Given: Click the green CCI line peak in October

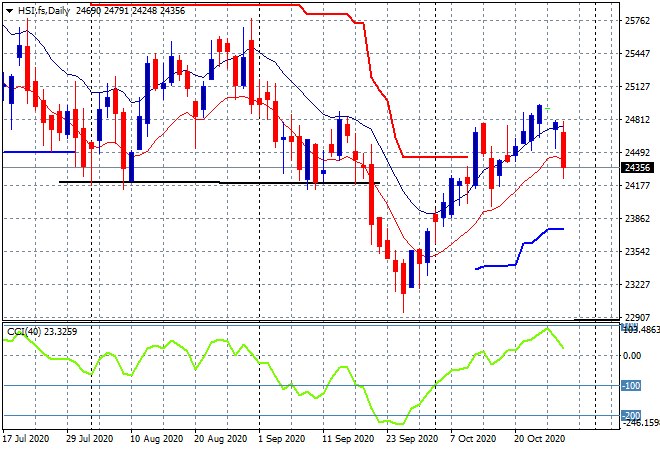Looking at the screenshot, I should point(547,328).
